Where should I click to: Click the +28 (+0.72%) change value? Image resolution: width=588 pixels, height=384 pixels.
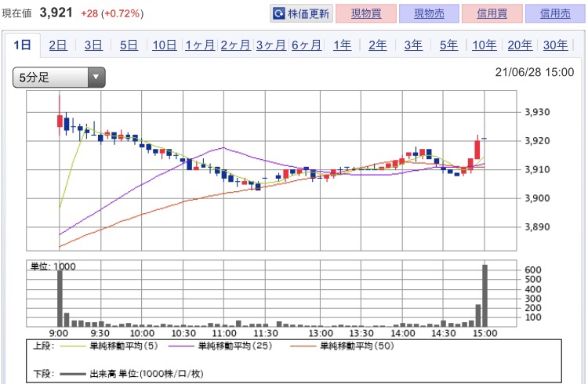pyautogui.click(x=112, y=14)
